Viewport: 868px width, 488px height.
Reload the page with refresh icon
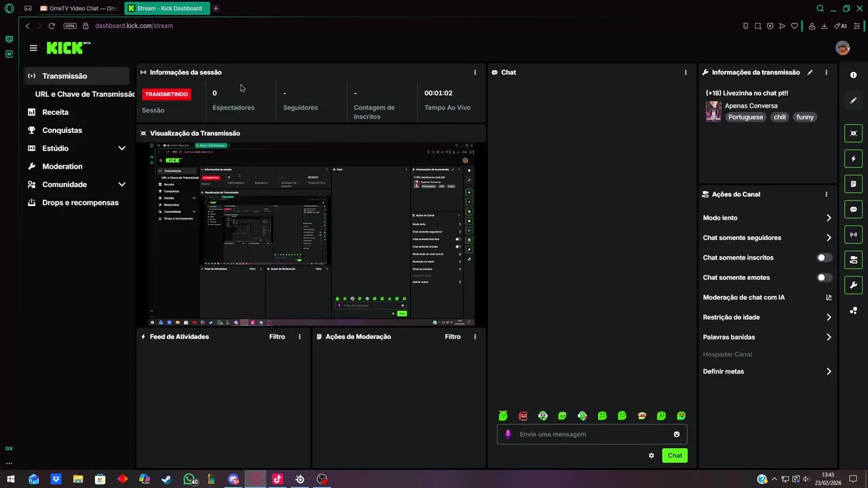tap(52, 26)
